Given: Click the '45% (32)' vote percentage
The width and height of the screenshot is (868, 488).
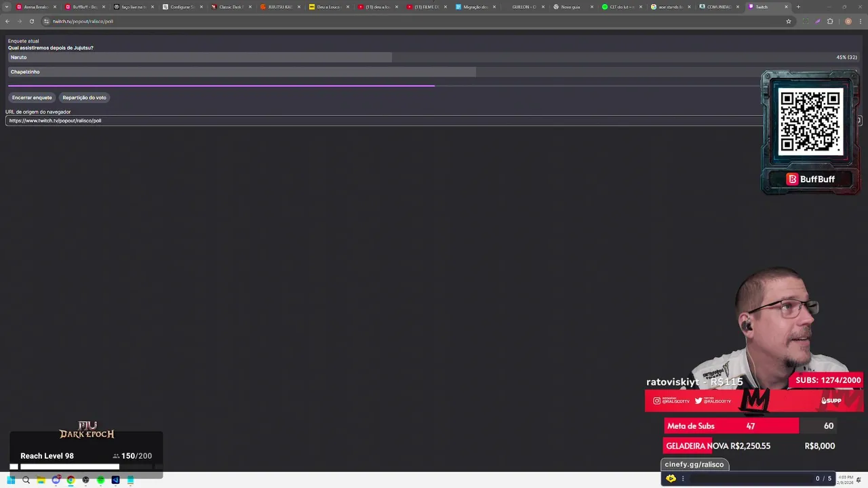Looking at the screenshot, I should (x=846, y=58).
